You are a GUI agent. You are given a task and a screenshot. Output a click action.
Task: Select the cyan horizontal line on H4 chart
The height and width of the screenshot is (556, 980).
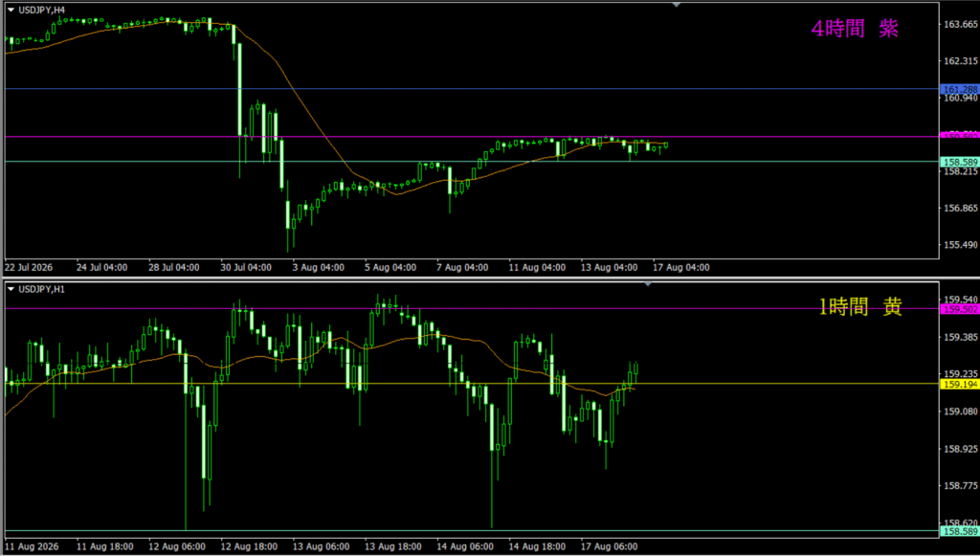472,161
